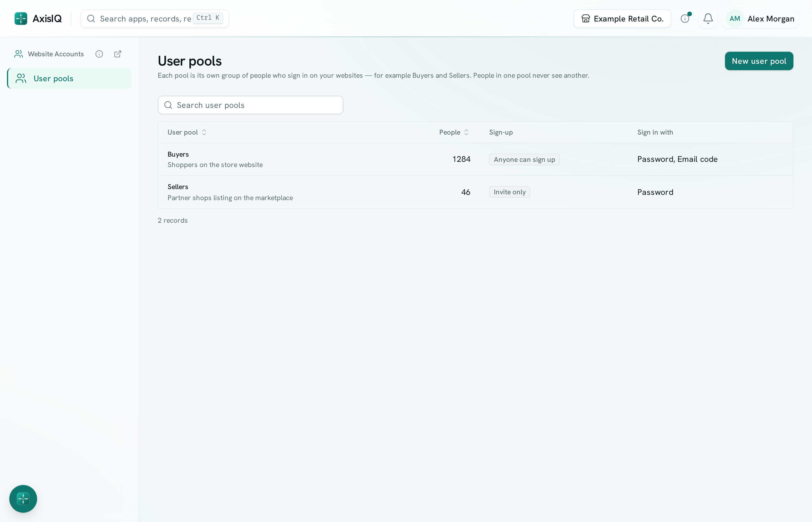Screen dimensions: 812x522
Task: Click the Password cell in Sellers row
Action: pos(655,192)
